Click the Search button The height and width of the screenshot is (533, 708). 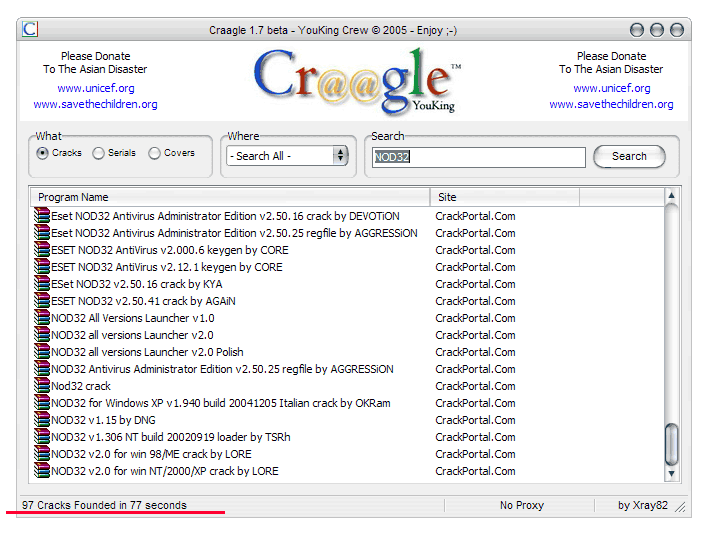[629, 156]
